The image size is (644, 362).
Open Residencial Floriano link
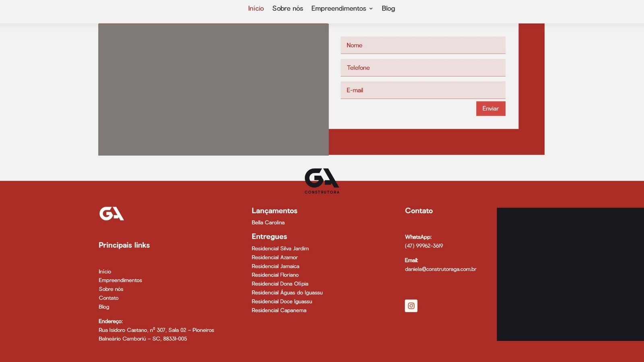(275, 275)
